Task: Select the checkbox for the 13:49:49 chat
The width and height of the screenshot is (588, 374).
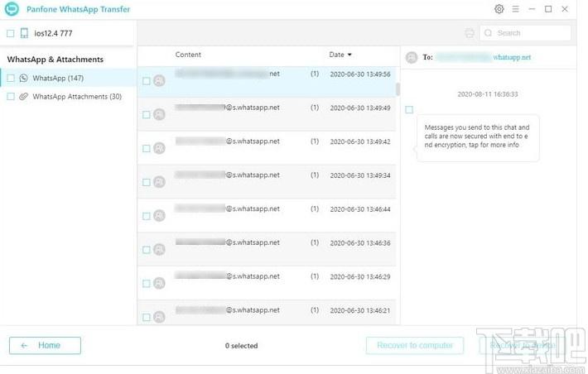Action: point(147,115)
